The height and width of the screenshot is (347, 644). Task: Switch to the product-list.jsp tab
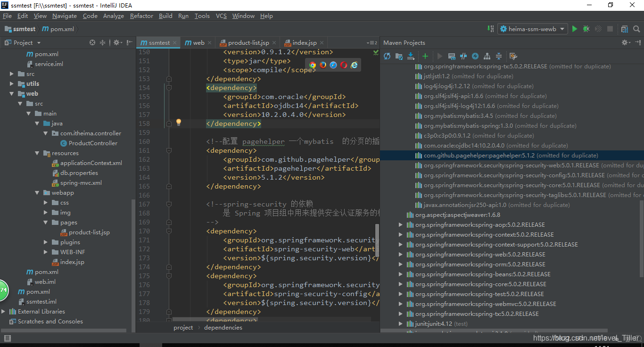pyautogui.click(x=248, y=42)
